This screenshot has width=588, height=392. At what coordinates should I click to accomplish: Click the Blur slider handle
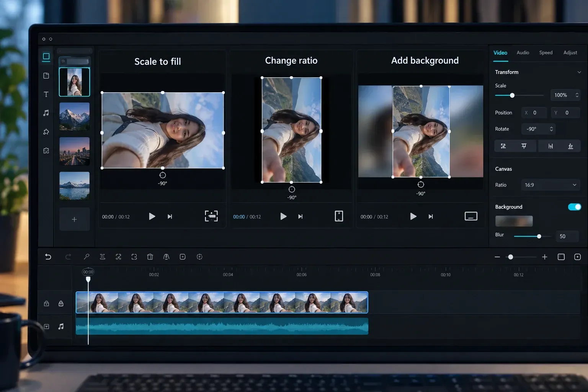(539, 237)
